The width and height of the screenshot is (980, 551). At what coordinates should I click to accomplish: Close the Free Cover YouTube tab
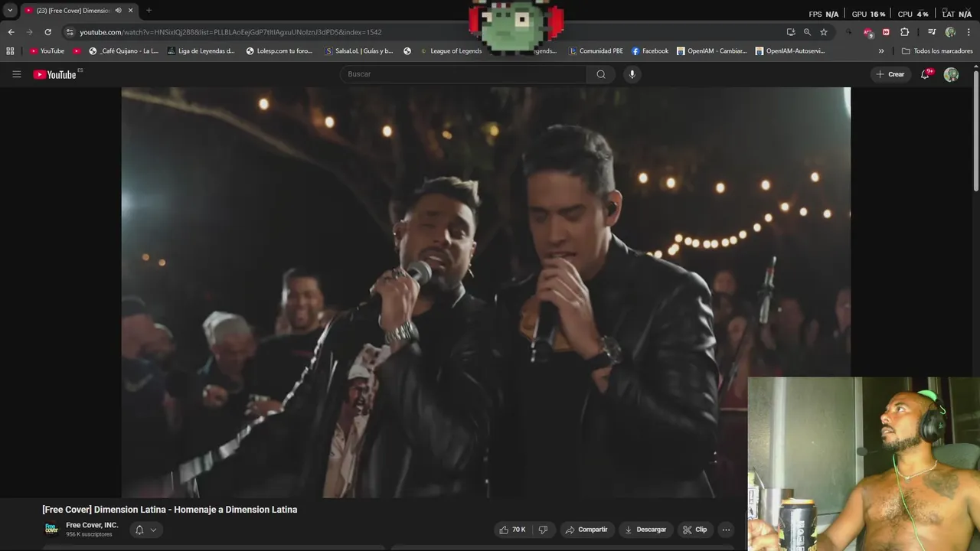click(x=130, y=11)
